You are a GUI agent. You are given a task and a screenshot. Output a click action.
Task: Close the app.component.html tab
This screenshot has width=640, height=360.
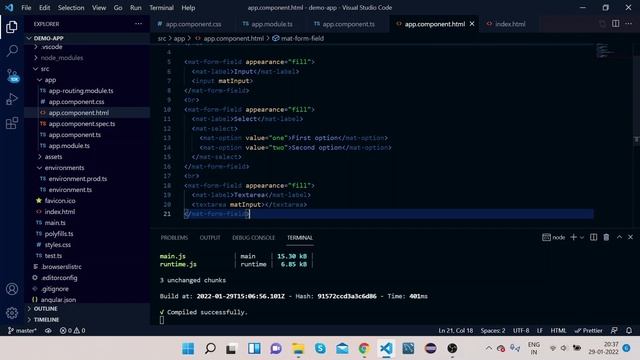pyautogui.click(x=472, y=24)
